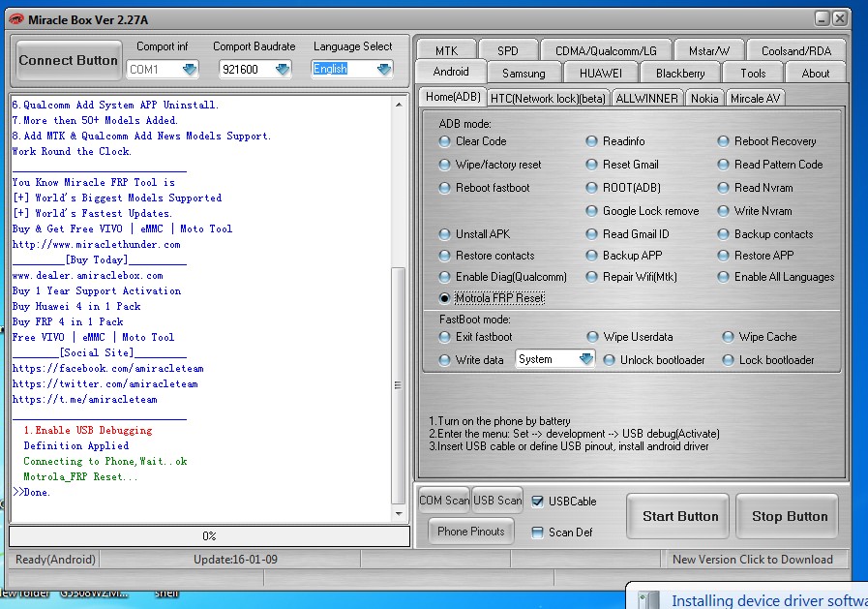Screen dimensions: 868x609
Task: Open the Samsung tab
Action: [x=524, y=73]
